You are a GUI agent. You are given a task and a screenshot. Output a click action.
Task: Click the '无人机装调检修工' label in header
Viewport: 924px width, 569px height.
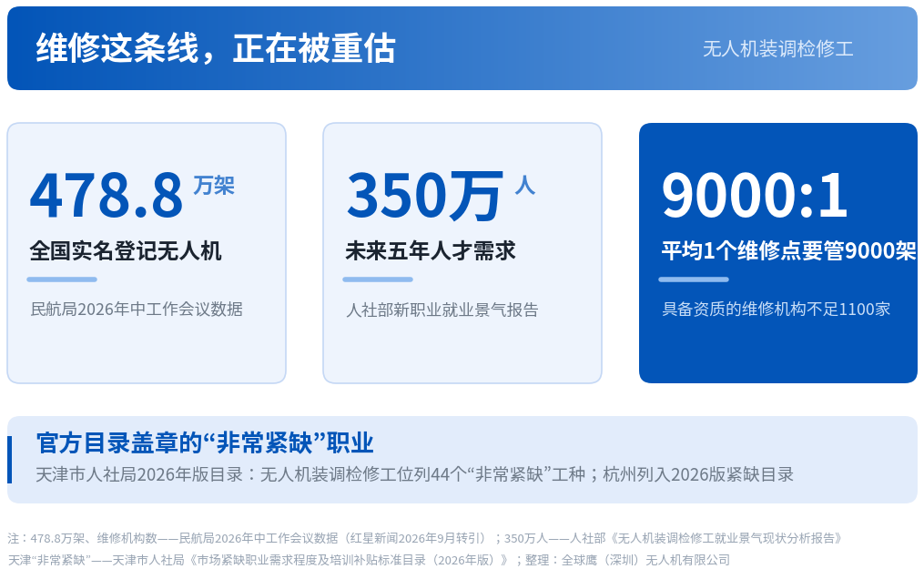tap(777, 49)
